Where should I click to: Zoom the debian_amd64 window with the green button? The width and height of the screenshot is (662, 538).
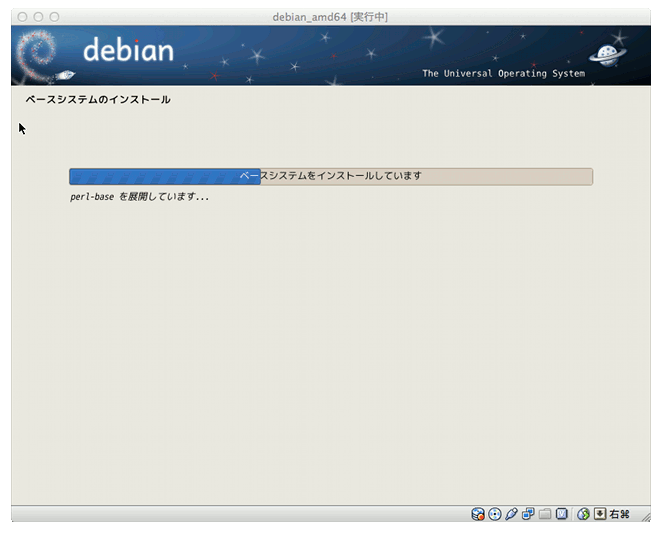point(54,17)
